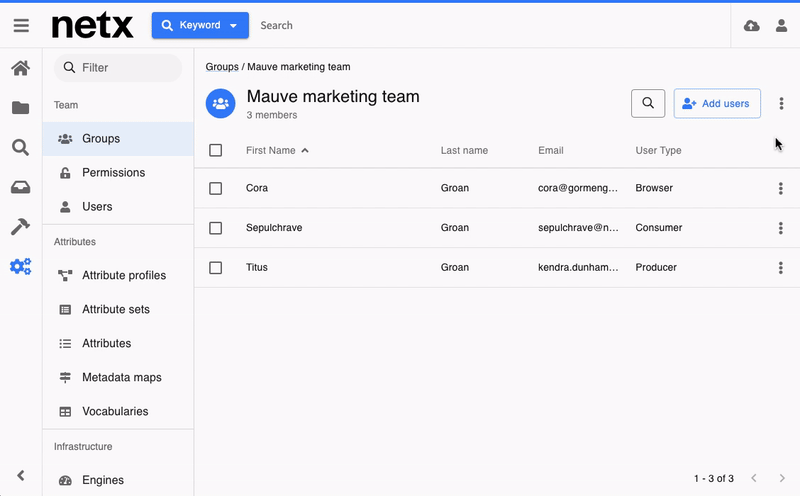Screen dimensions: 800x496
Task: Open Attribute profiles
Action: pyautogui.click(x=118, y=276)
